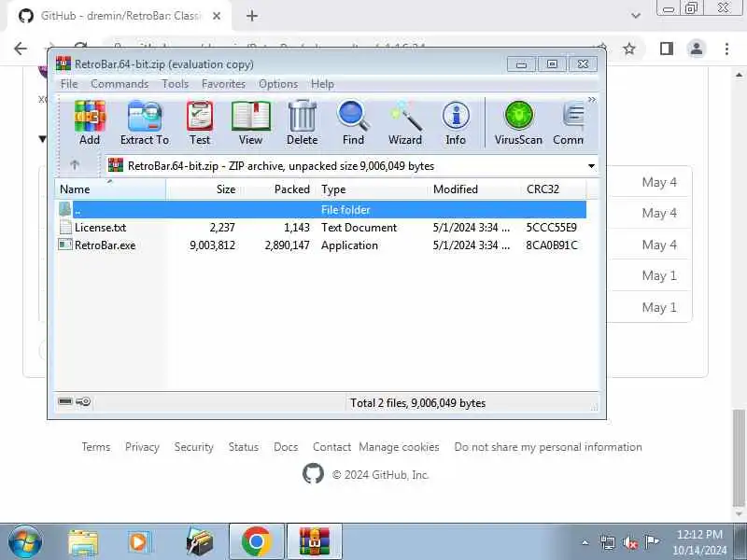Open Chrome's tab search chevron
The height and width of the screenshot is (560, 747).
636,16
